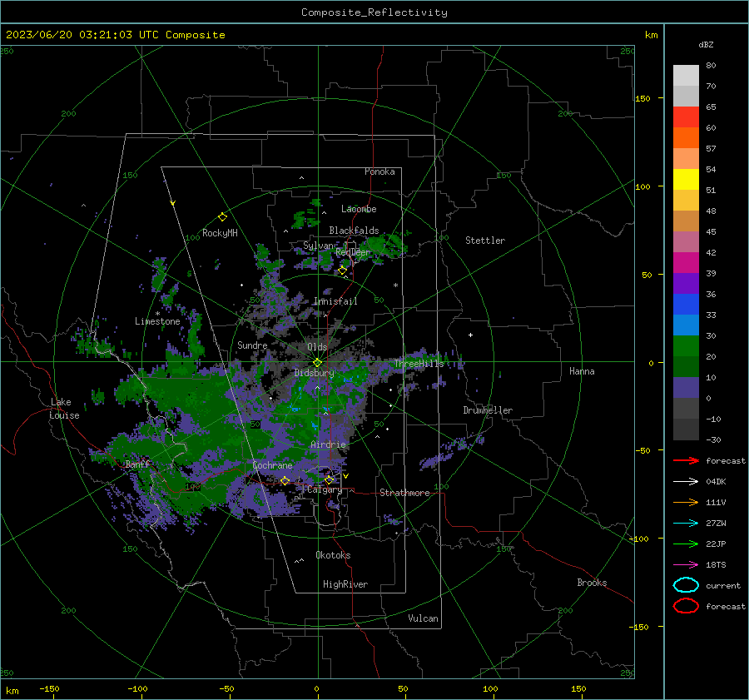
Task: Click the 100 tick on right km axis
Action: (642, 186)
